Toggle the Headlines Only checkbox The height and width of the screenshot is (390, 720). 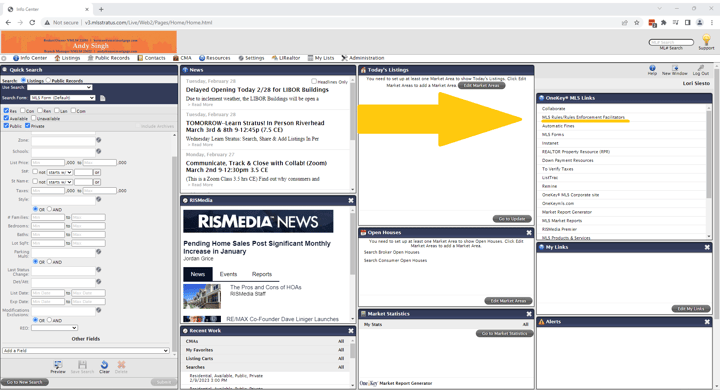(x=314, y=81)
